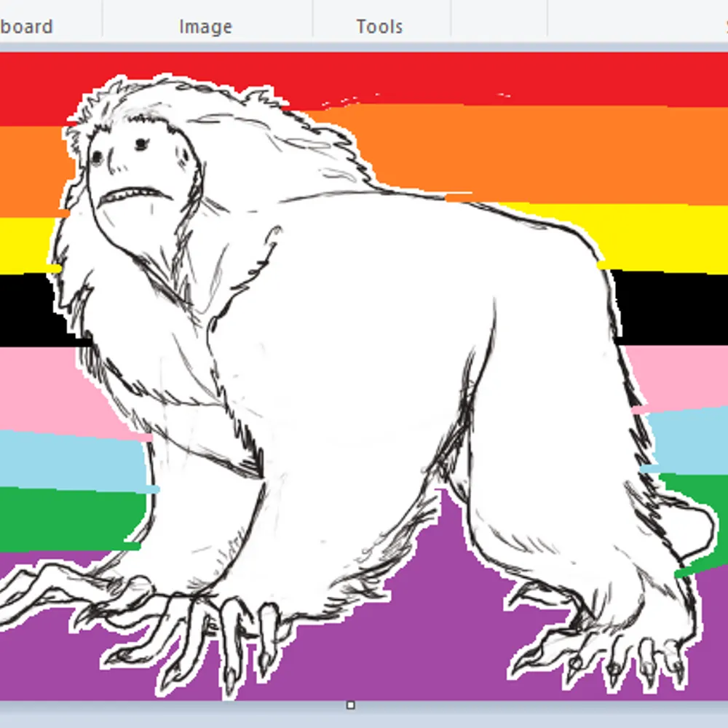Viewport: 728px width, 728px height.
Task: Click the partially visible Clipboard group label
Action: pos(26,27)
